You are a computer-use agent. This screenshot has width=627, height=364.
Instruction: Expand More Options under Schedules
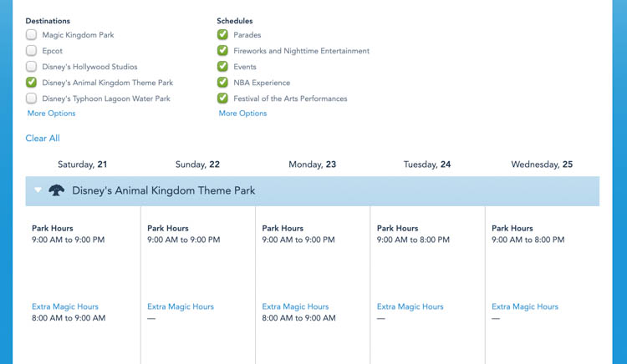[x=242, y=114]
